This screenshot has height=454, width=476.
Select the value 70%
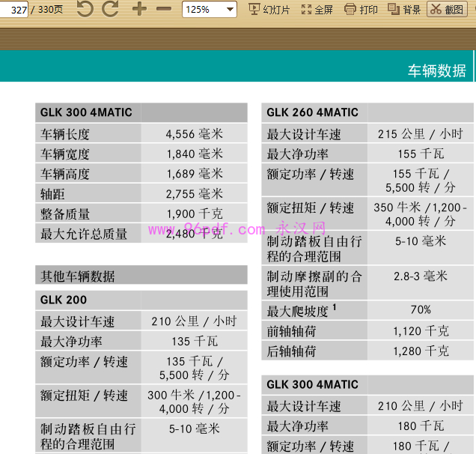coord(421,309)
